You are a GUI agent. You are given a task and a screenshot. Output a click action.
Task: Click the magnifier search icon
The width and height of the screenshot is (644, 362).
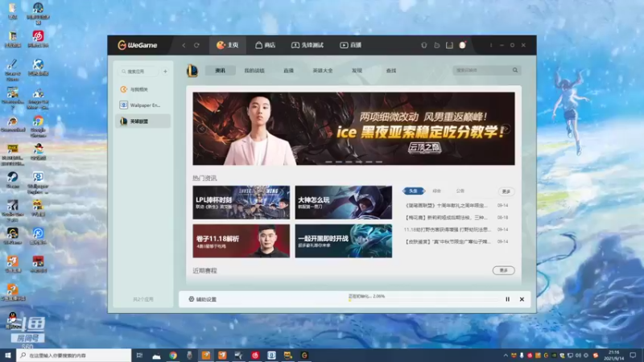[515, 70]
